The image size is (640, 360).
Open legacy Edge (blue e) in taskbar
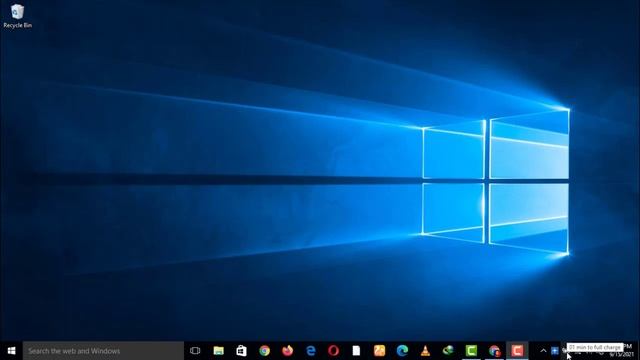311,351
